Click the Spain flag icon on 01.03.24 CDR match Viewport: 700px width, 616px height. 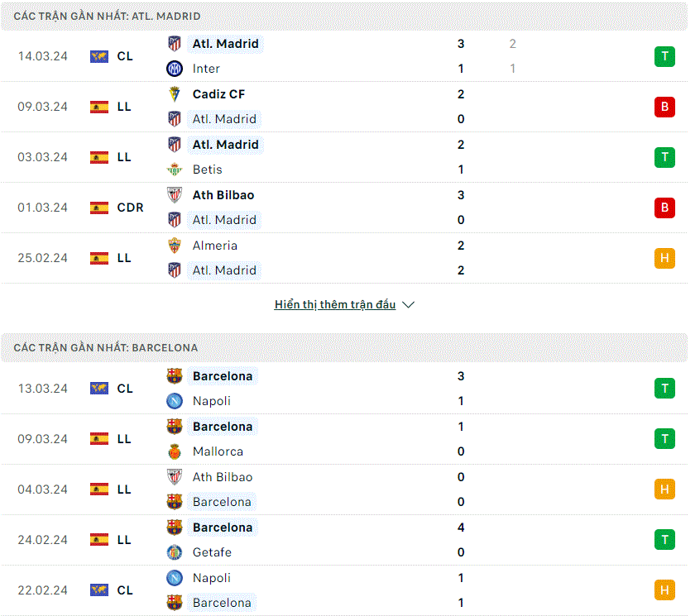click(99, 208)
